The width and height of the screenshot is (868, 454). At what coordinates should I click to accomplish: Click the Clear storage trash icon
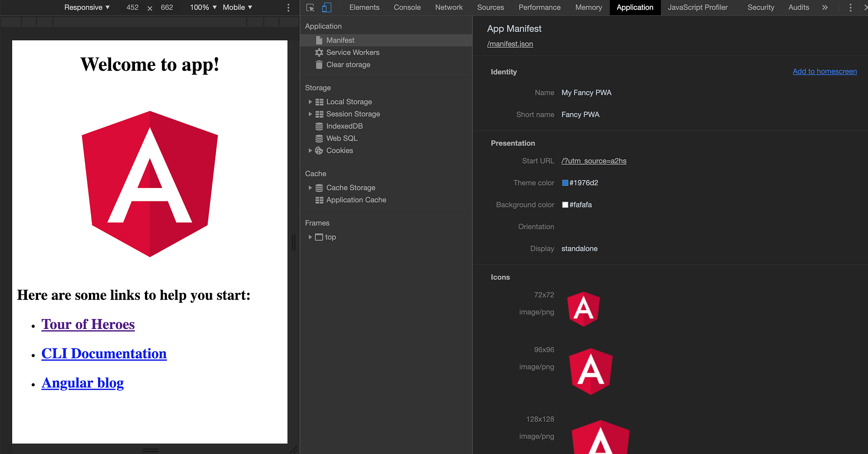(x=319, y=64)
